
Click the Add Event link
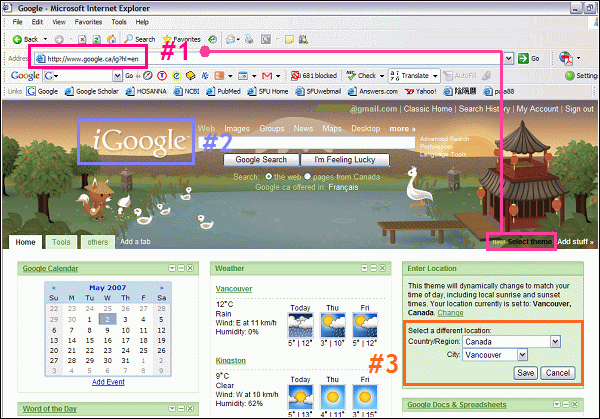coord(108,382)
